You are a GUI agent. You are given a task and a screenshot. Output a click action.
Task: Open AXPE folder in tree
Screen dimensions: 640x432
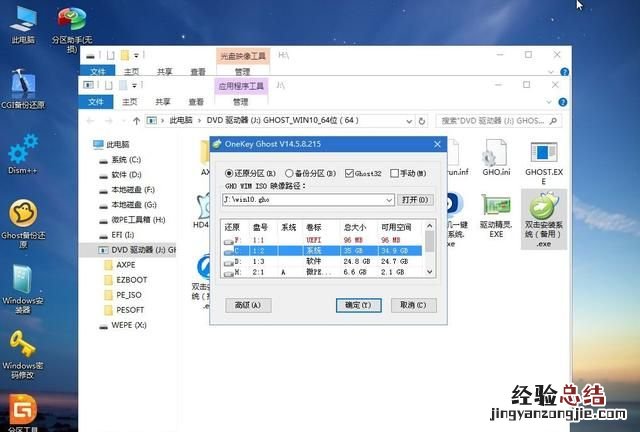pyautogui.click(x=120, y=265)
